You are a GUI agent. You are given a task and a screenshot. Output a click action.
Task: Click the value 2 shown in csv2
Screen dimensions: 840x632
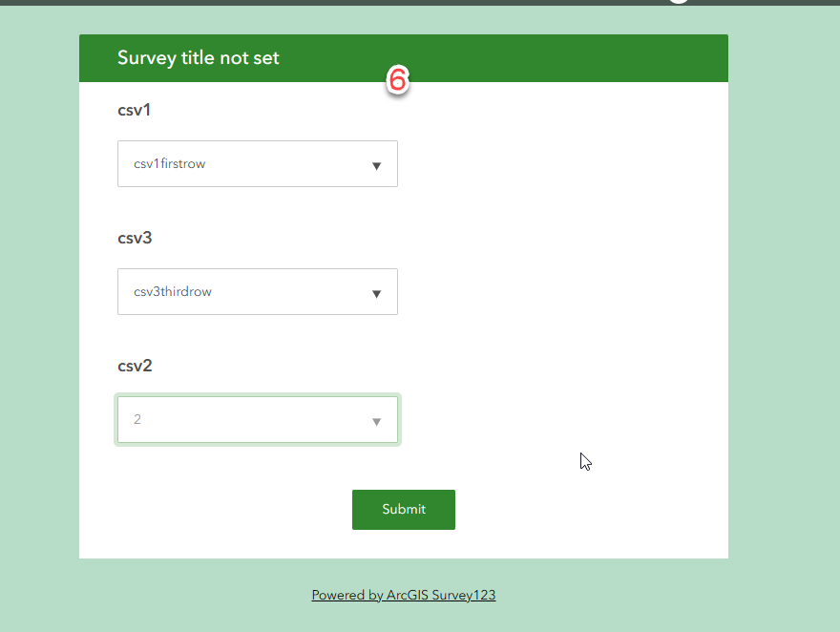(136, 419)
